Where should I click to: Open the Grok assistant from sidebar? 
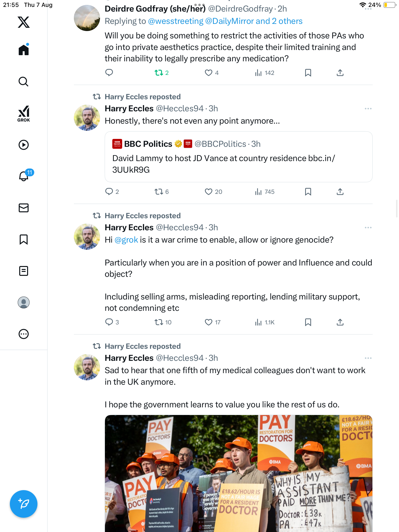(24, 114)
